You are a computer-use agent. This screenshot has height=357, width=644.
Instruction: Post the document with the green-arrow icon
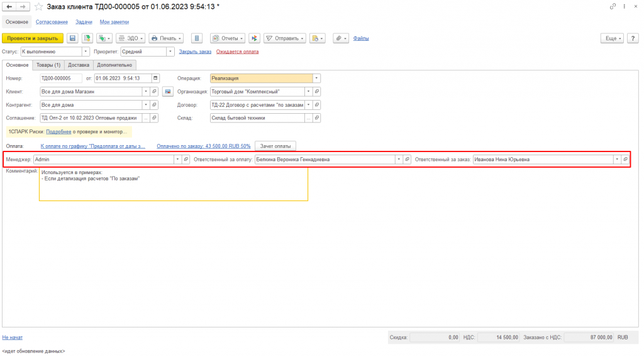(x=87, y=38)
